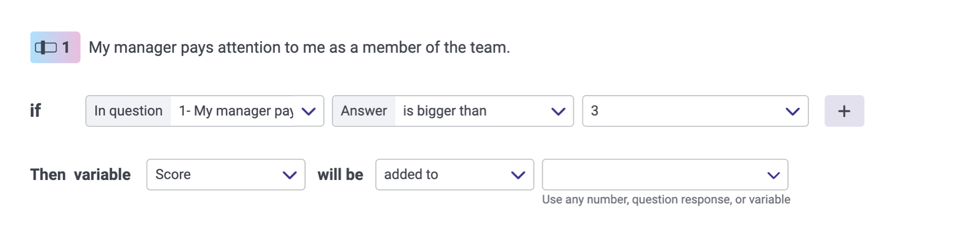The image size is (980, 226).
Task: Click the chevron in the empty value box
Action: (773, 175)
